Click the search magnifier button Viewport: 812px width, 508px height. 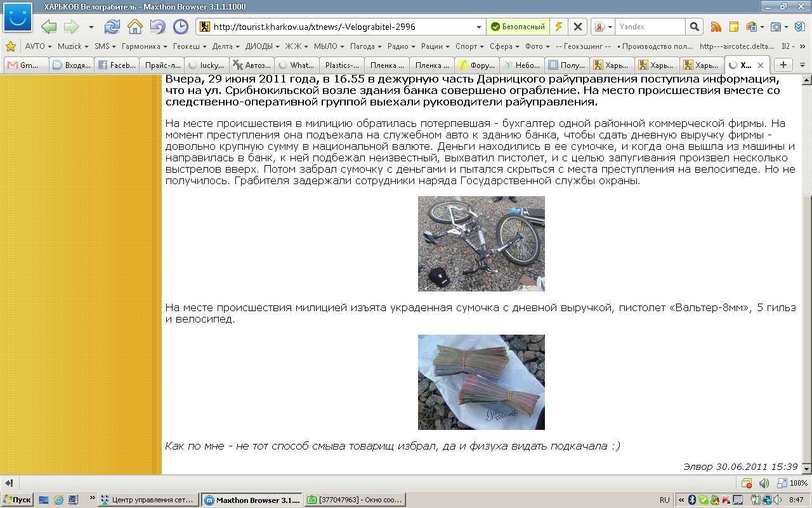[694, 27]
